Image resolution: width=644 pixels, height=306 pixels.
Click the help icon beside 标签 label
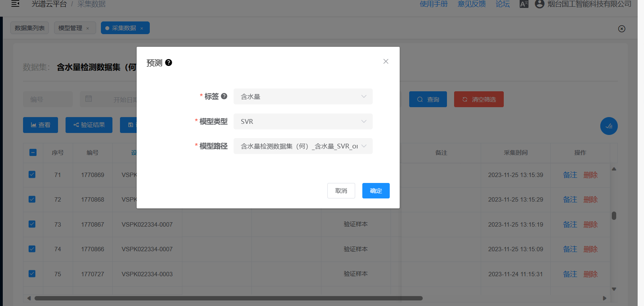(224, 96)
